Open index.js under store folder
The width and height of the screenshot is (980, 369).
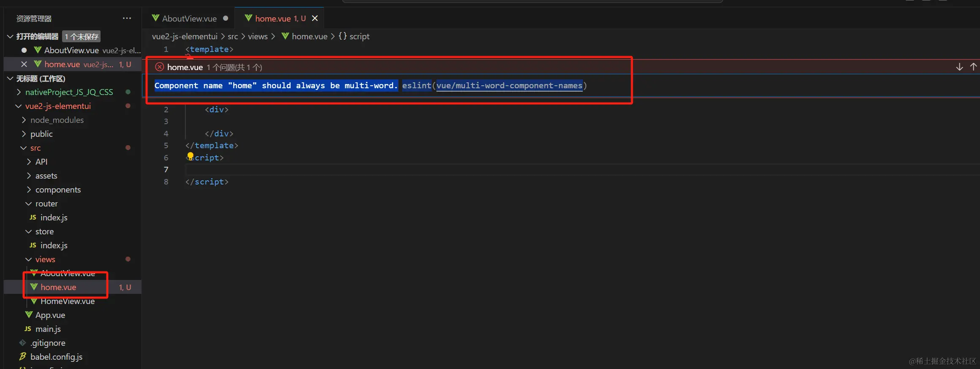54,245
